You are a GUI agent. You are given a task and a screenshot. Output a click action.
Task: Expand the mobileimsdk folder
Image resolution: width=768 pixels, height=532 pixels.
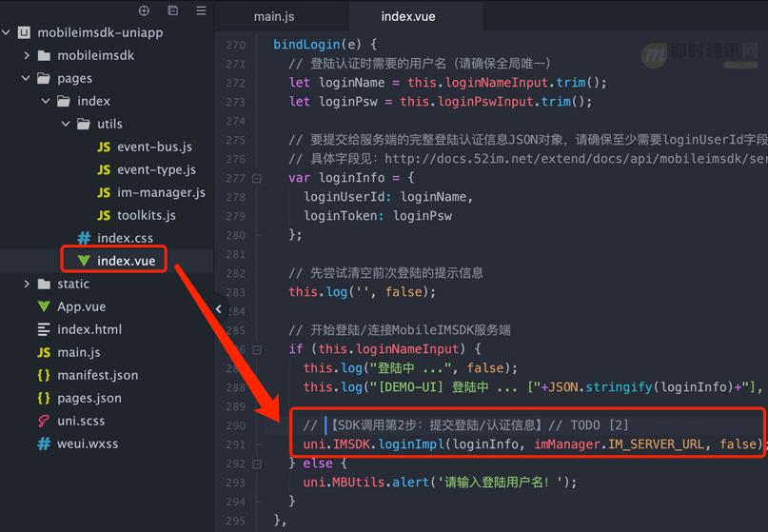(x=27, y=55)
